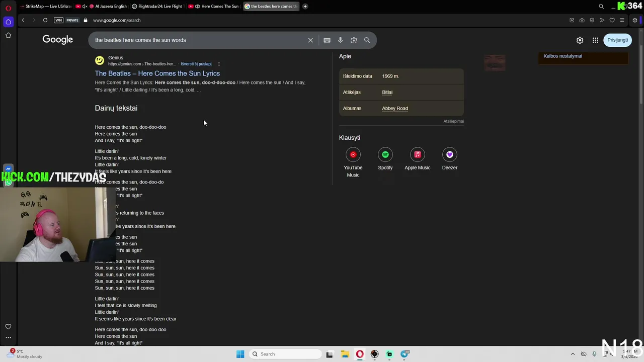This screenshot has height=362, width=644.
Task: Start voice search with the microphone
Action: [340, 40]
